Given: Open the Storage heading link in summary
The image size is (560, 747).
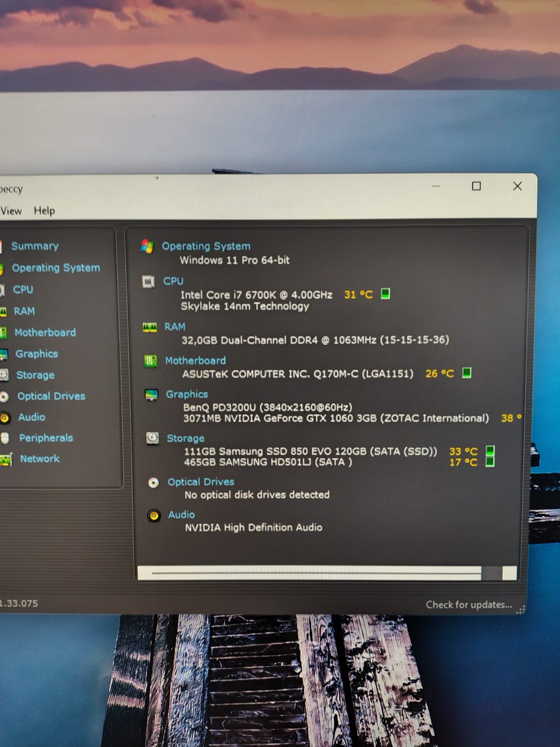Looking at the screenshot, I should (185, 438).
